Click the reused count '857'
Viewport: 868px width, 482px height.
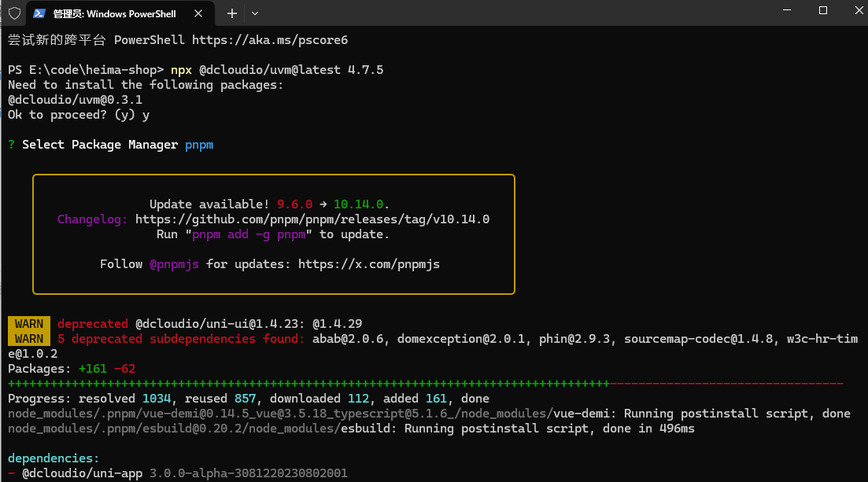246,399
